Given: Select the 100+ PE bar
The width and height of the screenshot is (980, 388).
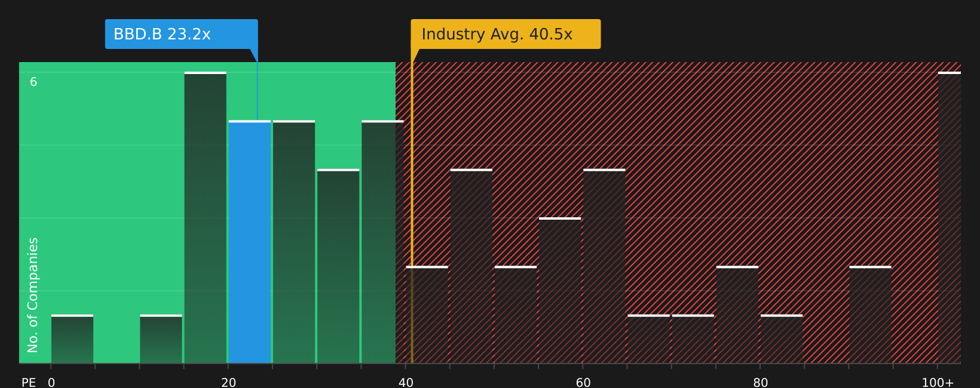Looking at the screenshot, I should point(950,217).
